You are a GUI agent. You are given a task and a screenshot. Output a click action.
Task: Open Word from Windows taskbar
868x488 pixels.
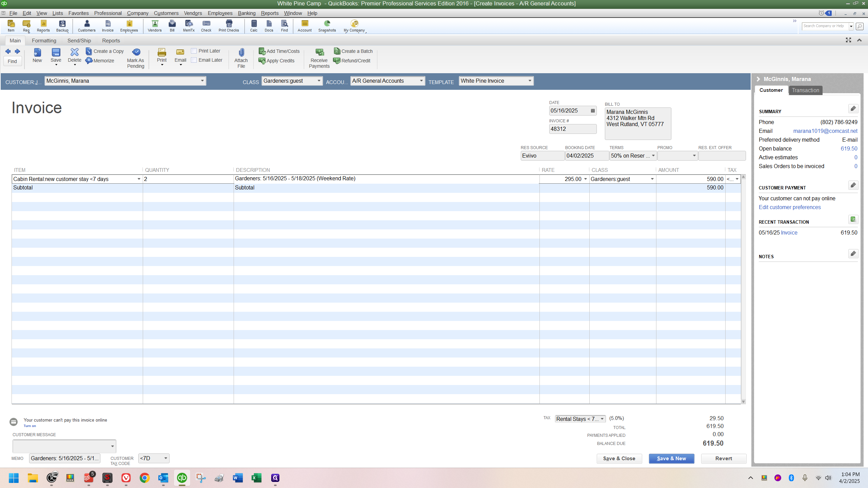(238, 478)
